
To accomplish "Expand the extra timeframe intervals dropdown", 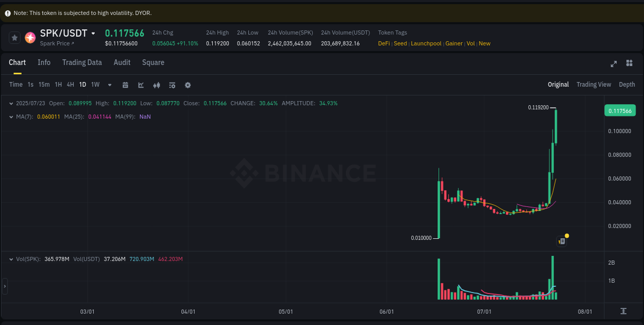I will (109, 84).
